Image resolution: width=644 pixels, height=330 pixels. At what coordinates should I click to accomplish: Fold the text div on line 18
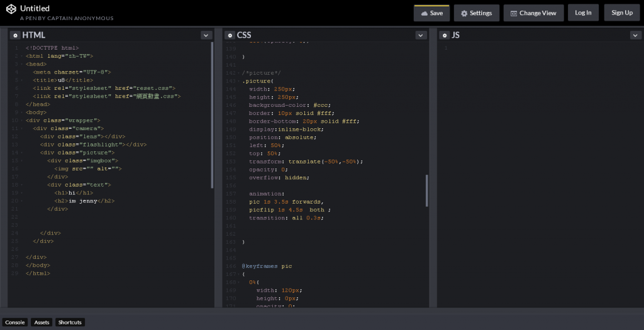(21, 185)
